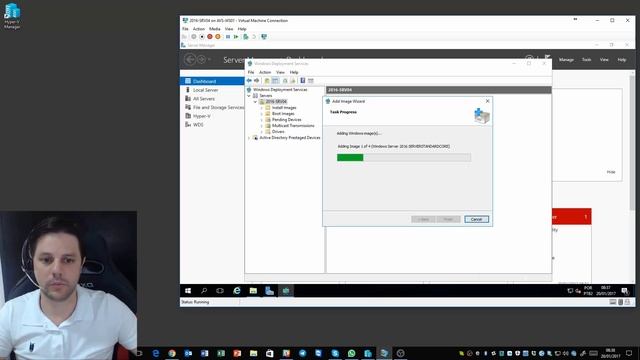Click the green Reset VM icon
This screenshot has width=640, height=360.
(x=236, y=37)
